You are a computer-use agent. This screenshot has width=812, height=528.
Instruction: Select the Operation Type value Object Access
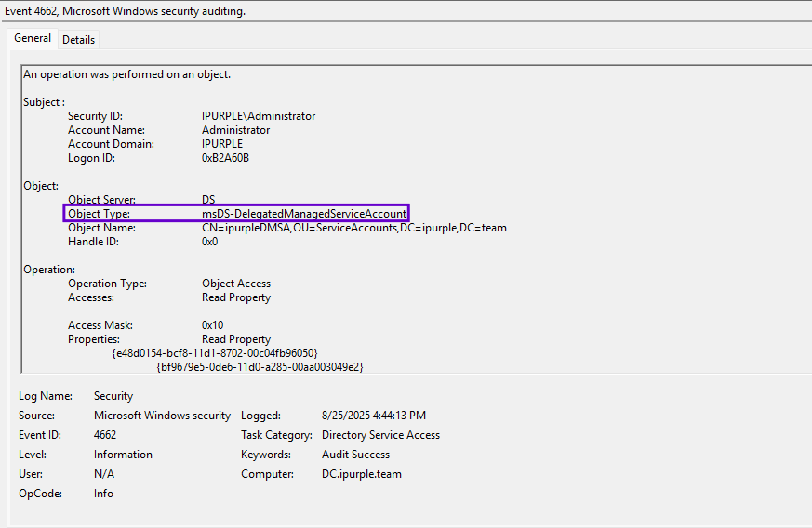click(236, 284)
